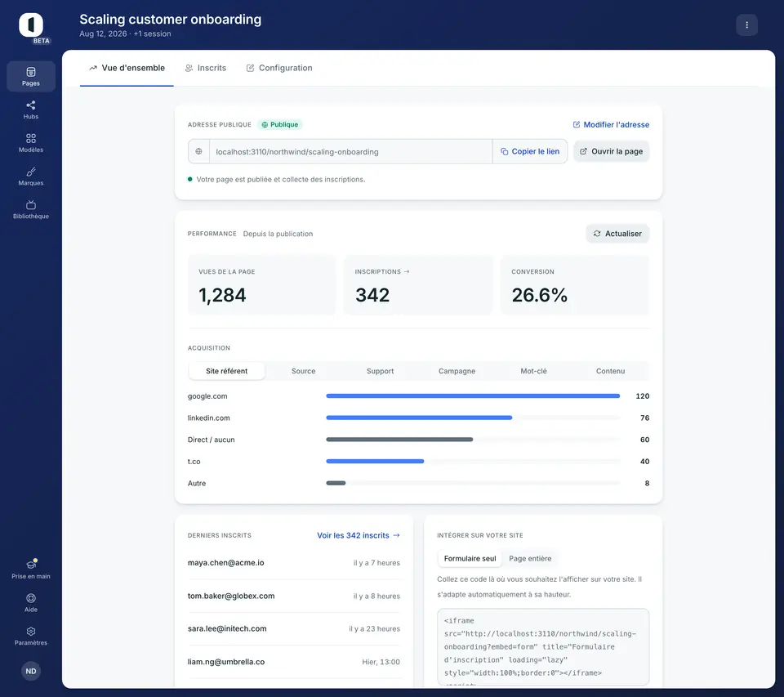Select Site référent acquisition tab
784x697 pixels.
click(x=226, y=371)
